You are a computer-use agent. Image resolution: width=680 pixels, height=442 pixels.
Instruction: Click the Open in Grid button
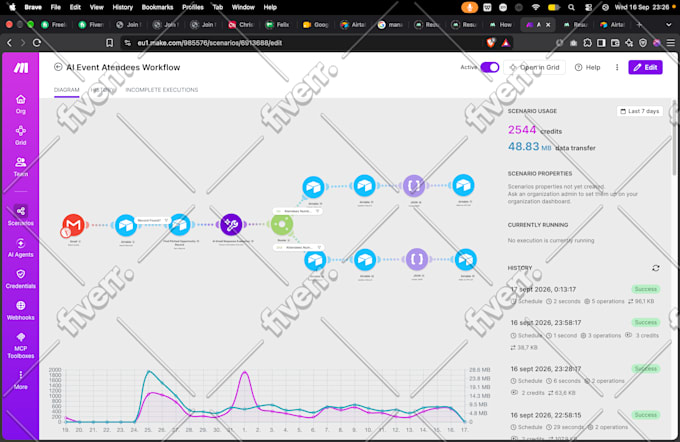tap(534, 67)
